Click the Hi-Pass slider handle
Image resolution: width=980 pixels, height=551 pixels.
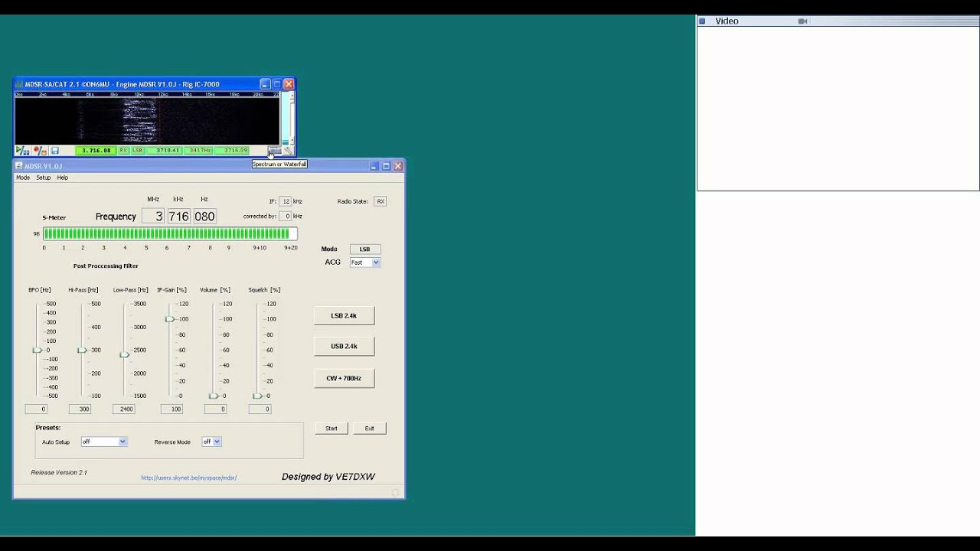pyautogui.click(x=81, y=350)
